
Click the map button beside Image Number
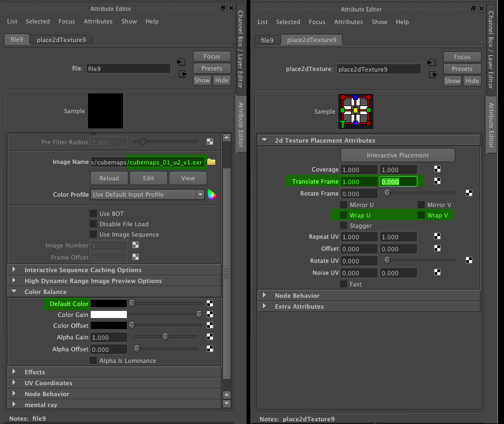(136, 245)
